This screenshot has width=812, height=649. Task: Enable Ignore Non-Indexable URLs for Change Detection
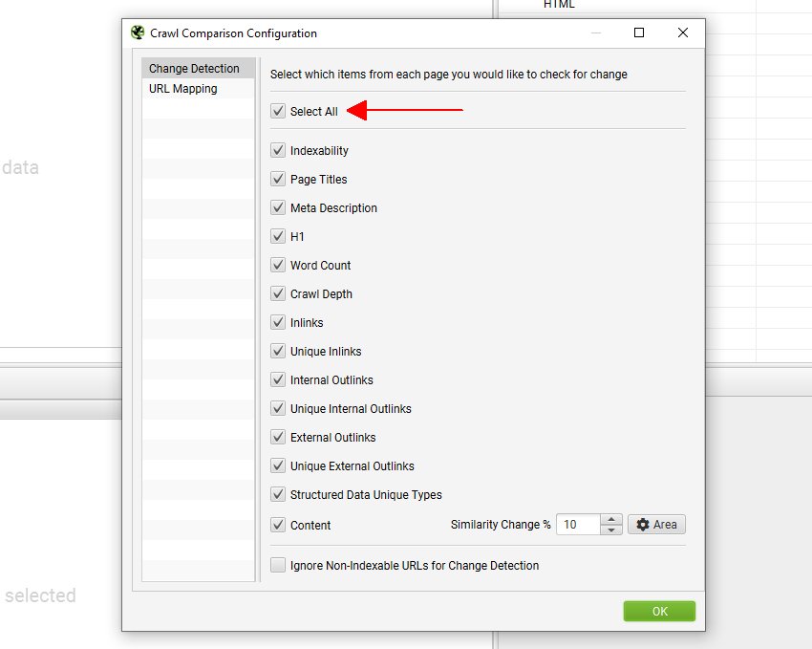[x=278, y=565]
